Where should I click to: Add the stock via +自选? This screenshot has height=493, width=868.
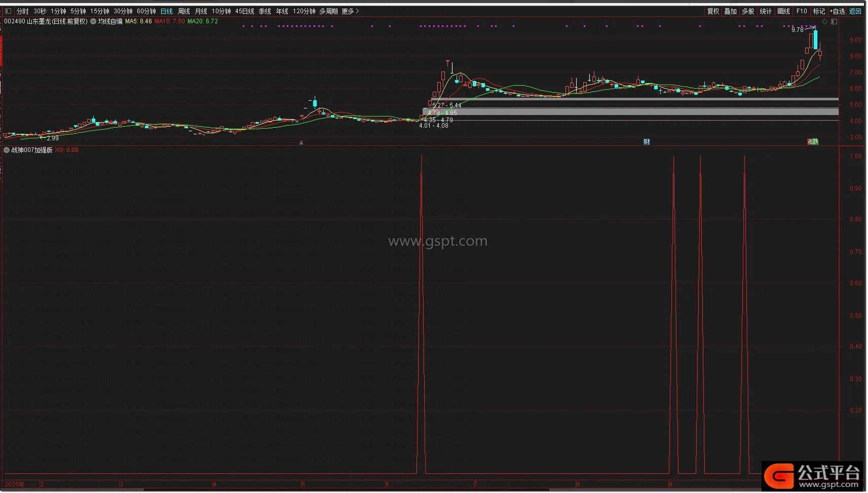coord(837,11)
